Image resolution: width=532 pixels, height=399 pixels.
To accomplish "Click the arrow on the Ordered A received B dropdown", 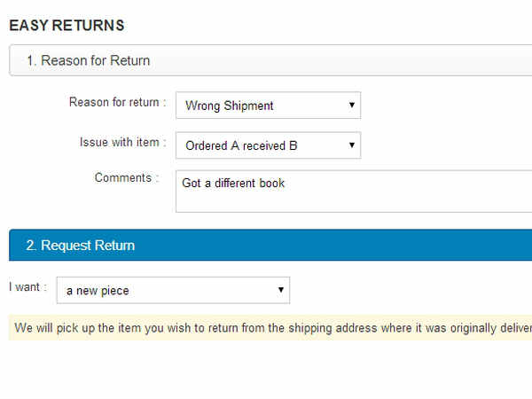I will click(352, 145).
